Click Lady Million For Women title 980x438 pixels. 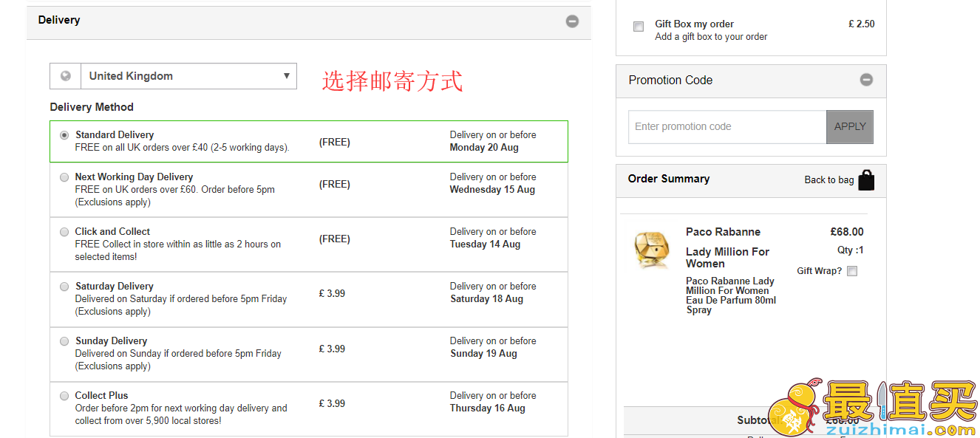[727, 258]
